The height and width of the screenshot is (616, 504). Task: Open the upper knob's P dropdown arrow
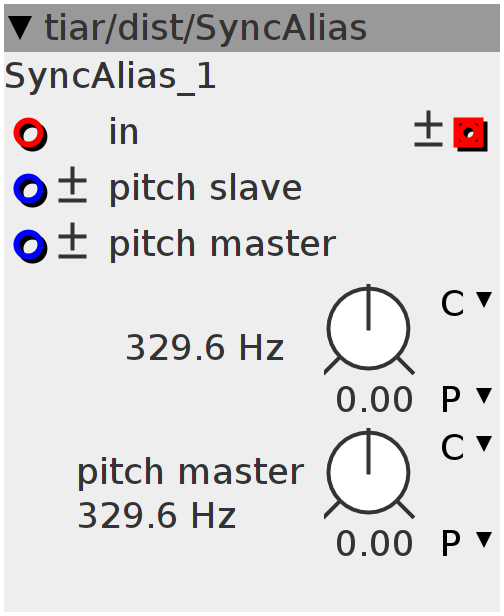point(484,396)
